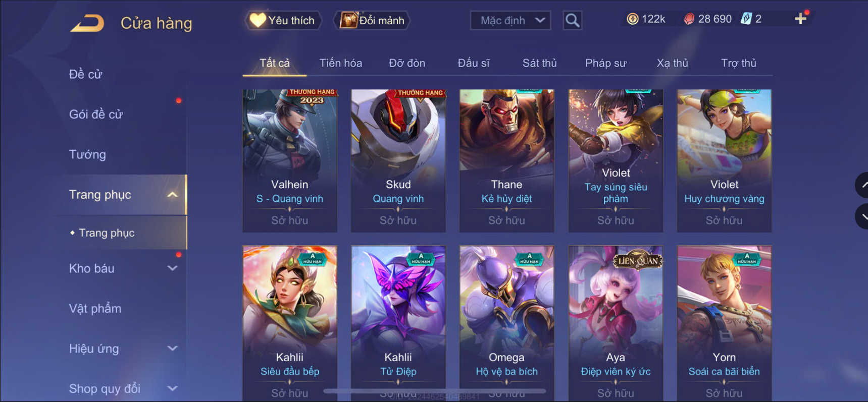Switch to the Pháp sư tab
The height and width of the screenshot is (402, 868).
pos(605,63)
